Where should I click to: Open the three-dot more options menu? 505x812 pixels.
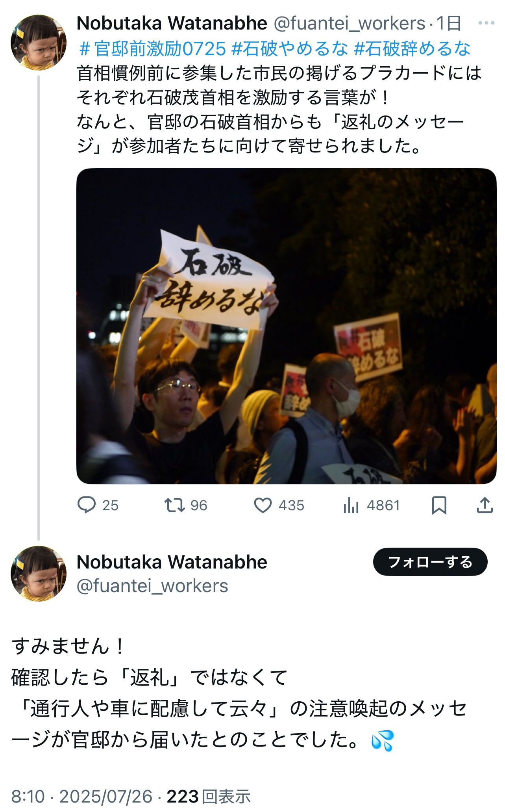[x=486, y=23]
